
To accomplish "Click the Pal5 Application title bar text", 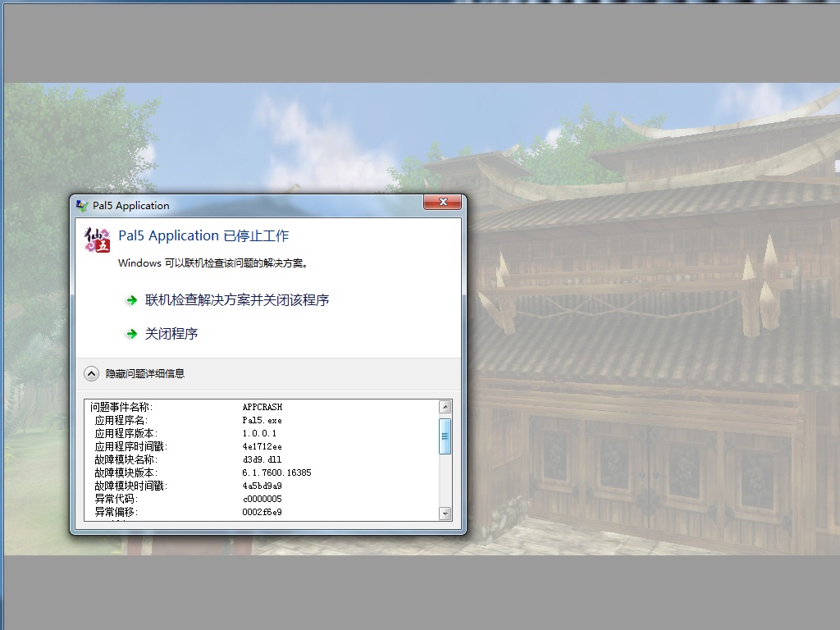I will tap(131, 206).
